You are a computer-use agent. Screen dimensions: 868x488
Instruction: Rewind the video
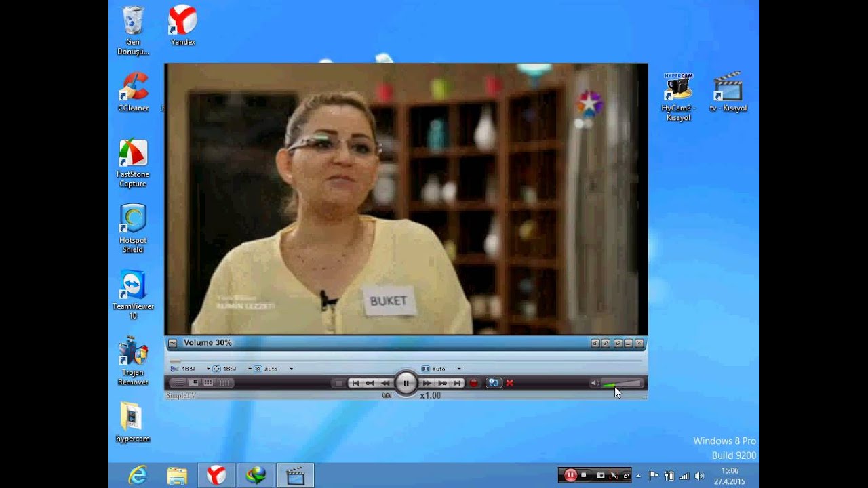[x=386, y=383]
